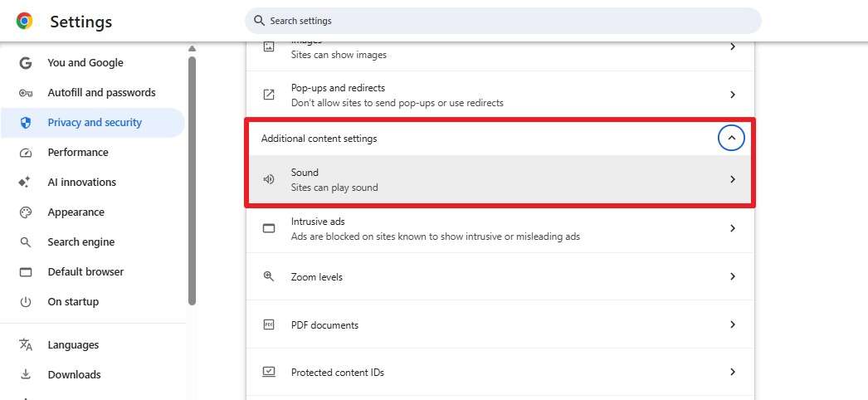The image size is (868, 400).
Task: Click the Images picture icon
Action: pos(269,47)
